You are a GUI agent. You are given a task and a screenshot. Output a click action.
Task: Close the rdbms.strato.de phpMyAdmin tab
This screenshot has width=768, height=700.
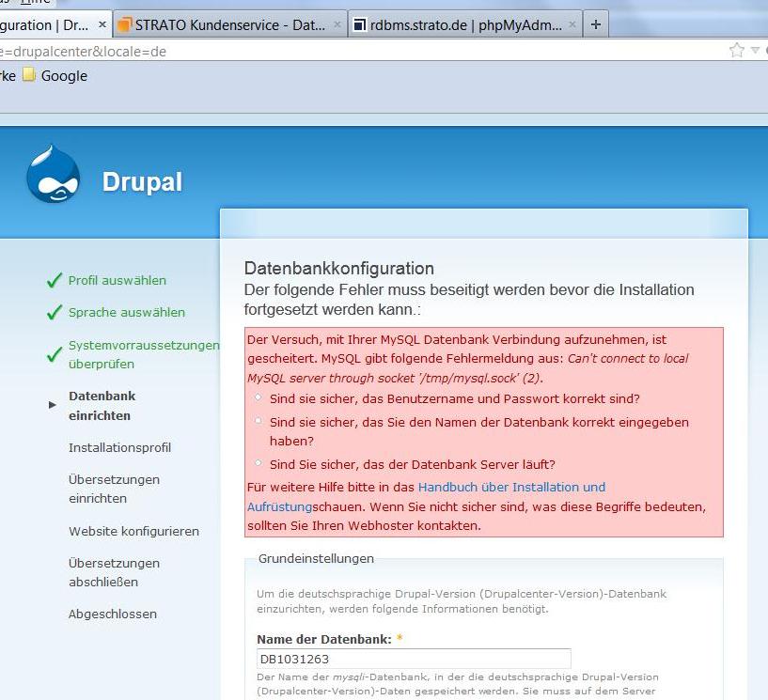click(x=573, y=25)
